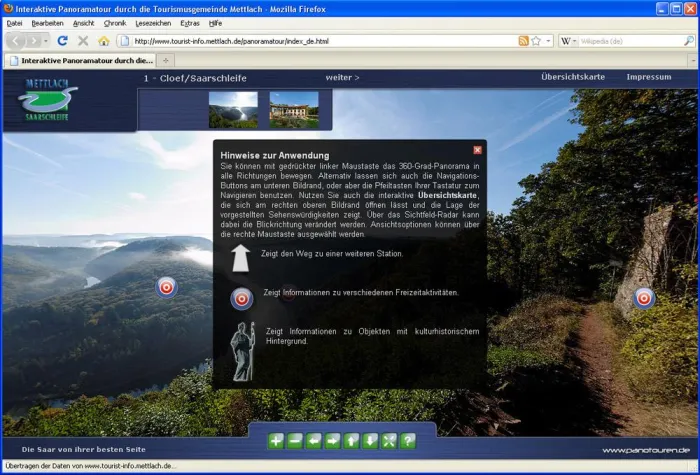Click the green zoom out minus button
This screenshot has height=475, width=700.
[295, 440]
